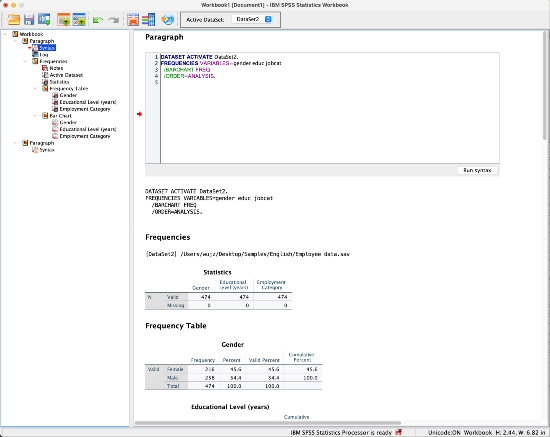Open a file with the folder icon
The width and height of the screenshot is (550, 437).
14,20
